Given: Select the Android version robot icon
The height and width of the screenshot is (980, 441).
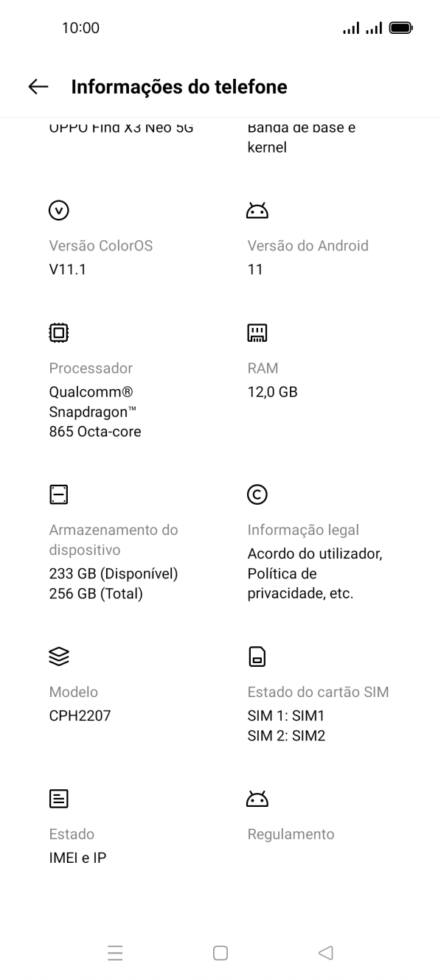Looking at the screenshot, I should point(257,210).
